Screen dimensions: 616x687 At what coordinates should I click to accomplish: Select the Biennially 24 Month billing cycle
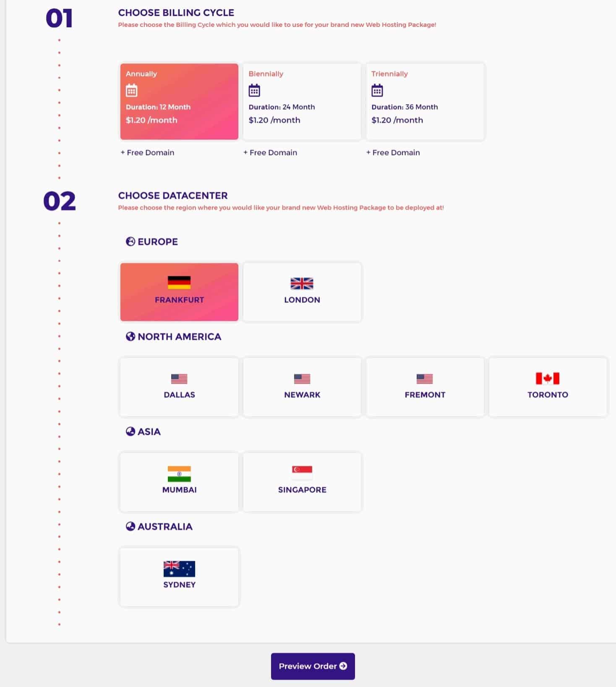coord(302,102)
